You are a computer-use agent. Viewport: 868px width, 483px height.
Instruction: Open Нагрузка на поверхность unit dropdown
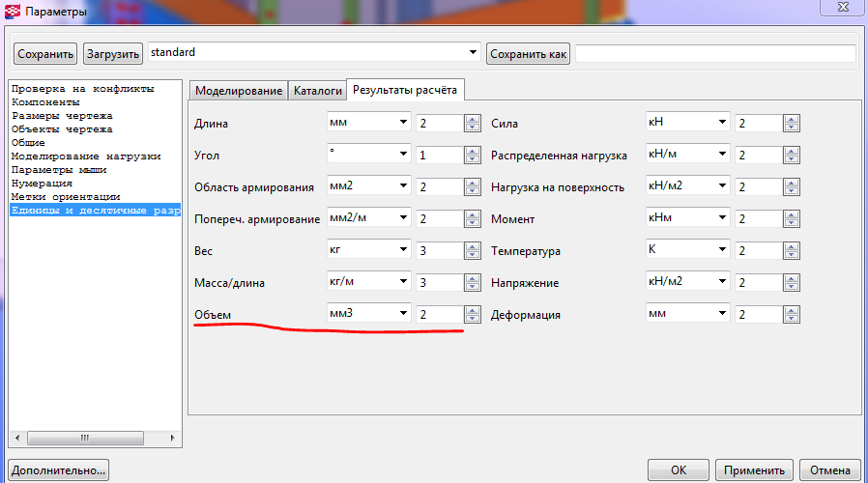(688, 185)
